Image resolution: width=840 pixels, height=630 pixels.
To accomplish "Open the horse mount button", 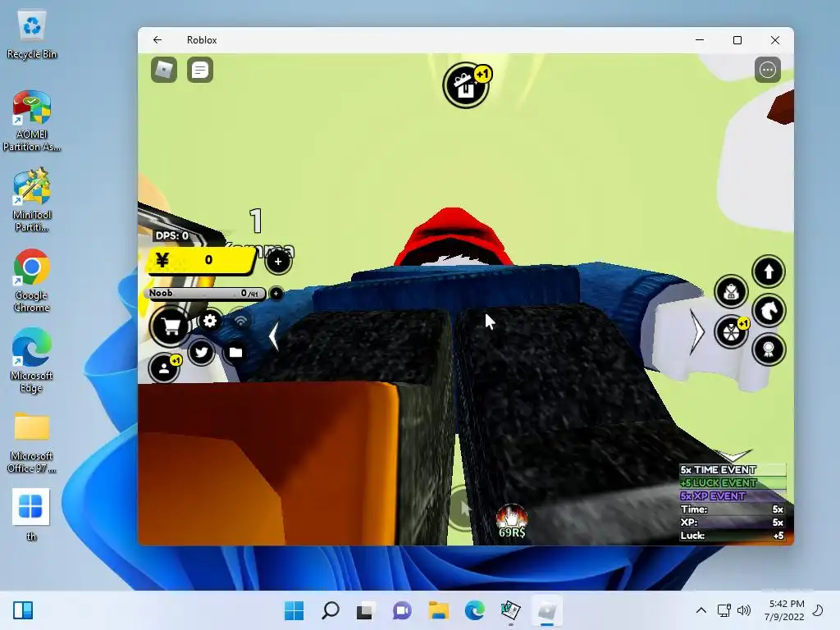I will click(768, 310).
